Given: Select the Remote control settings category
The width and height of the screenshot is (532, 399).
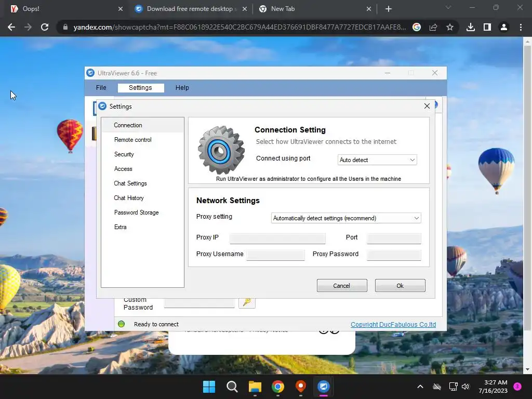Looking at the screenshot, I should coord(143,140).
